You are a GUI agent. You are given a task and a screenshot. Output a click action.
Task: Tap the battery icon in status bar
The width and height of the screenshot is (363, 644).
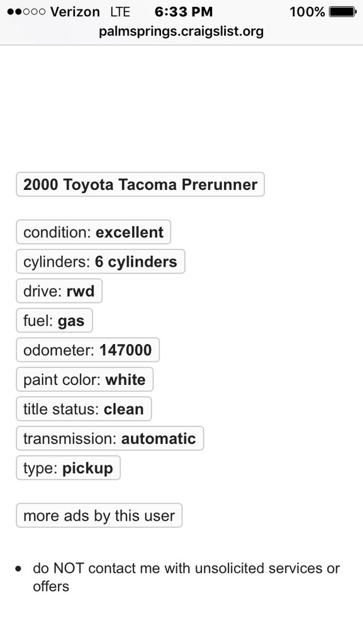pyautogui.click(x=343, y=11)
